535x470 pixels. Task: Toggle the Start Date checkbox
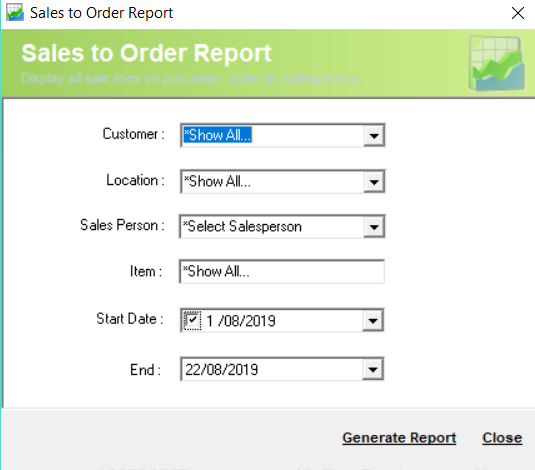coord(192,321)
